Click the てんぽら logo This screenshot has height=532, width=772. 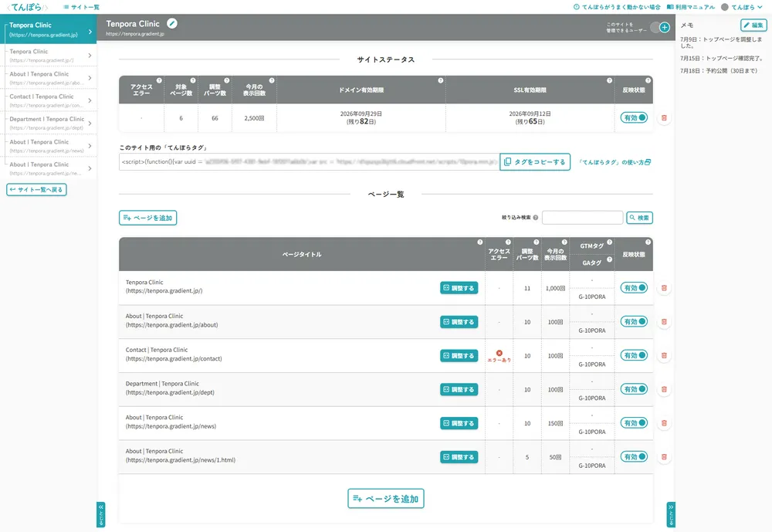[27, 7]
